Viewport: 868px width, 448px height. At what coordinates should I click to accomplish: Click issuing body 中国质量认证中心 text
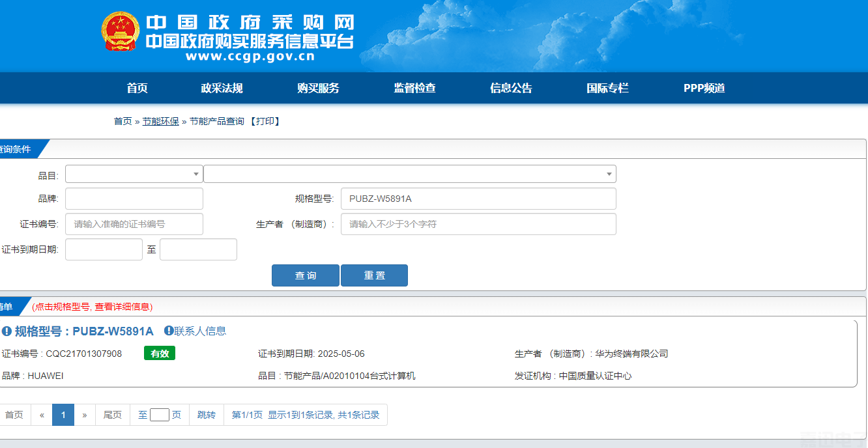pos(595,376)
